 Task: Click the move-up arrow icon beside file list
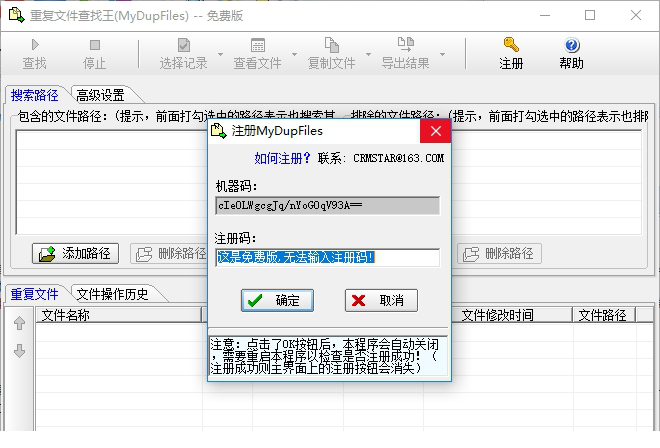pyautogui.click(x=19, y=323)
